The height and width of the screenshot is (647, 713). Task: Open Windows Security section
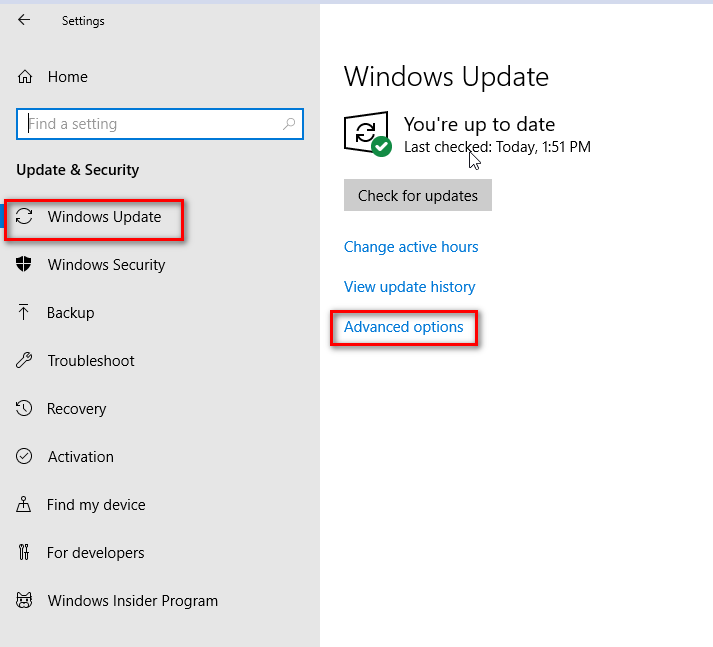coord(106,265)
